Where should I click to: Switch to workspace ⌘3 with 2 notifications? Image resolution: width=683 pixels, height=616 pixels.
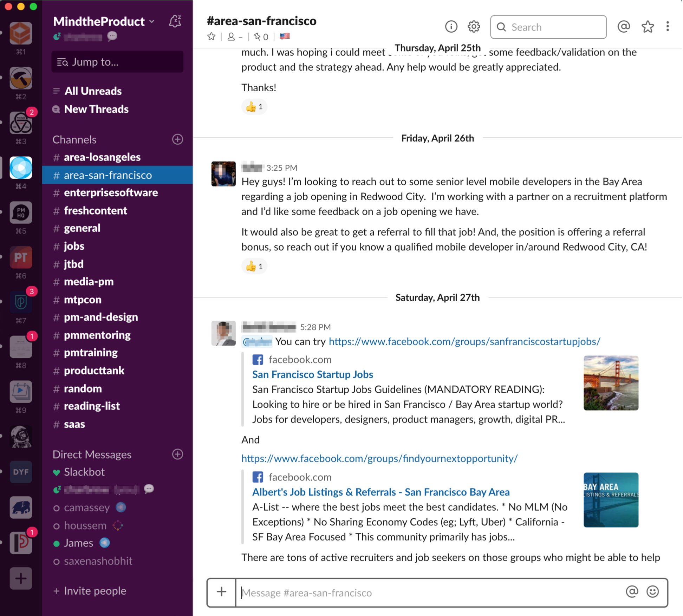point(21,123)
